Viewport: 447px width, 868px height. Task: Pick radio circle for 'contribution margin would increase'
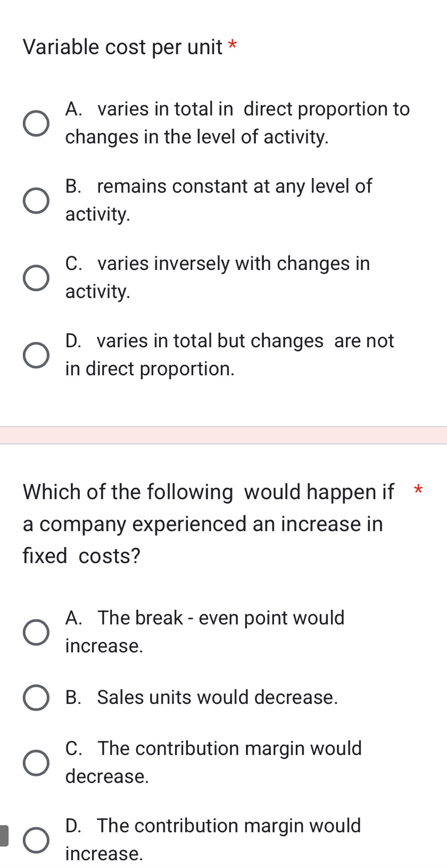click(x=36, y=840)
